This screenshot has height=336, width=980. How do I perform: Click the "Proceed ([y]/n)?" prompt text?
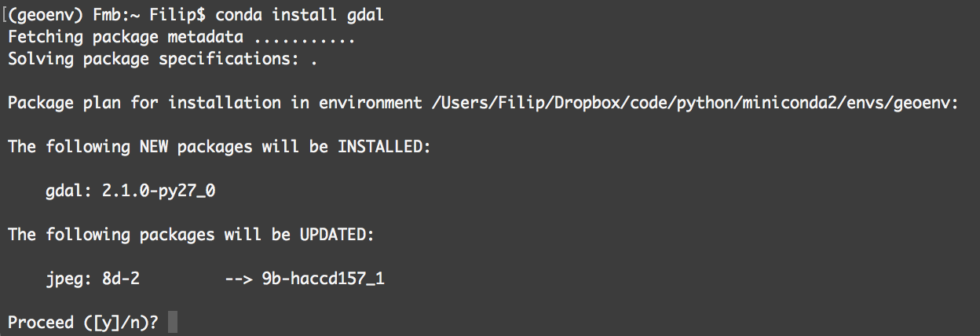click(x=83, y=323)
